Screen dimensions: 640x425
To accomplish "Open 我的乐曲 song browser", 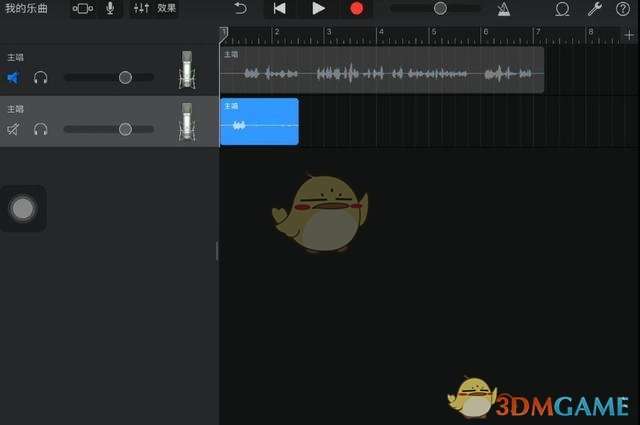I will click(26, 8).
